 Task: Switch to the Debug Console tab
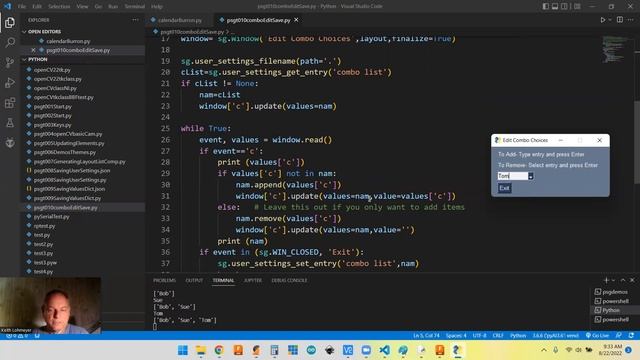pos(289,280)
